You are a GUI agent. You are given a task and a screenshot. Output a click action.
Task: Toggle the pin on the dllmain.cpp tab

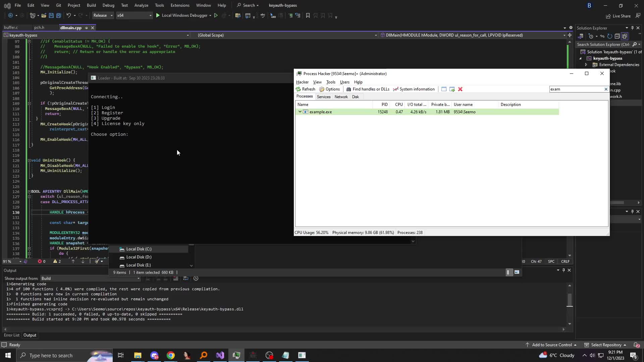click(x=86, y=28)
